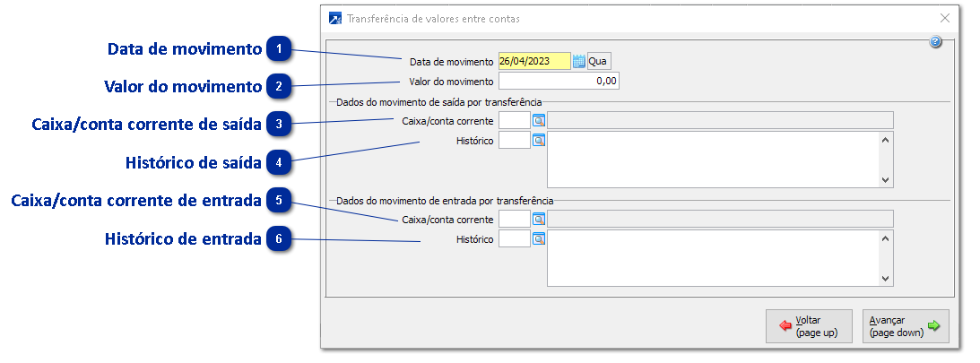Open the calendar picker beside movement date

578,61
